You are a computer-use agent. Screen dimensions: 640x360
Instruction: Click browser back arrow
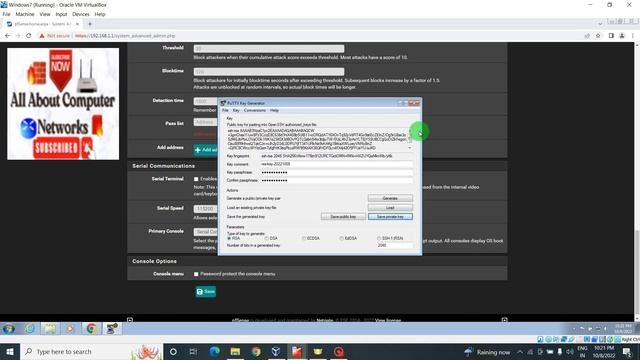tap(7, 36)
